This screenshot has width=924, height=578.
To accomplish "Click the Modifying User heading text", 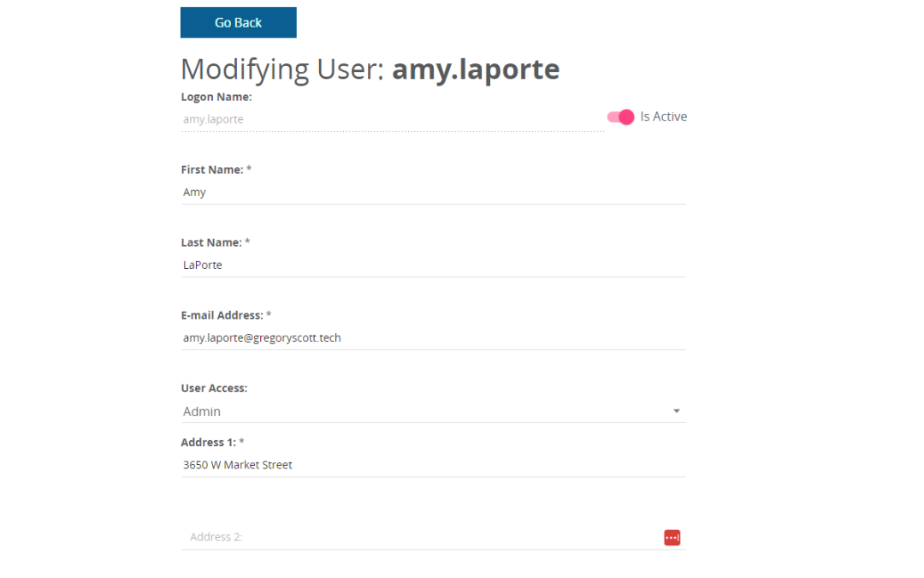I will coord(282,69).
